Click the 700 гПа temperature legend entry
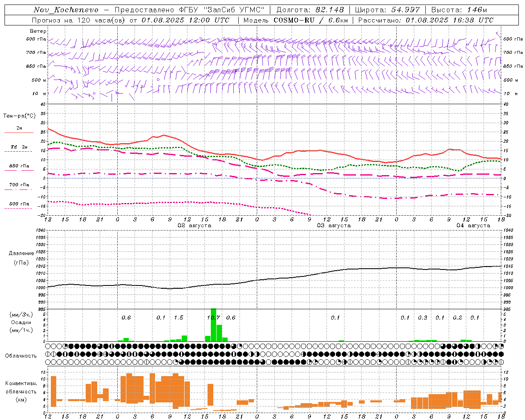This screenshot has width=525, height=420. pos(19,185)
